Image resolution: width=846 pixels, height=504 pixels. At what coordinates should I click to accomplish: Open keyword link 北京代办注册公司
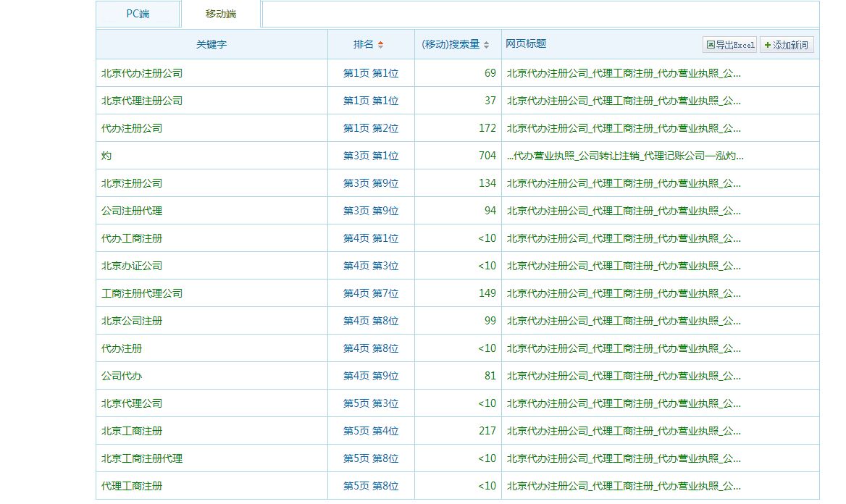(142, 73)
